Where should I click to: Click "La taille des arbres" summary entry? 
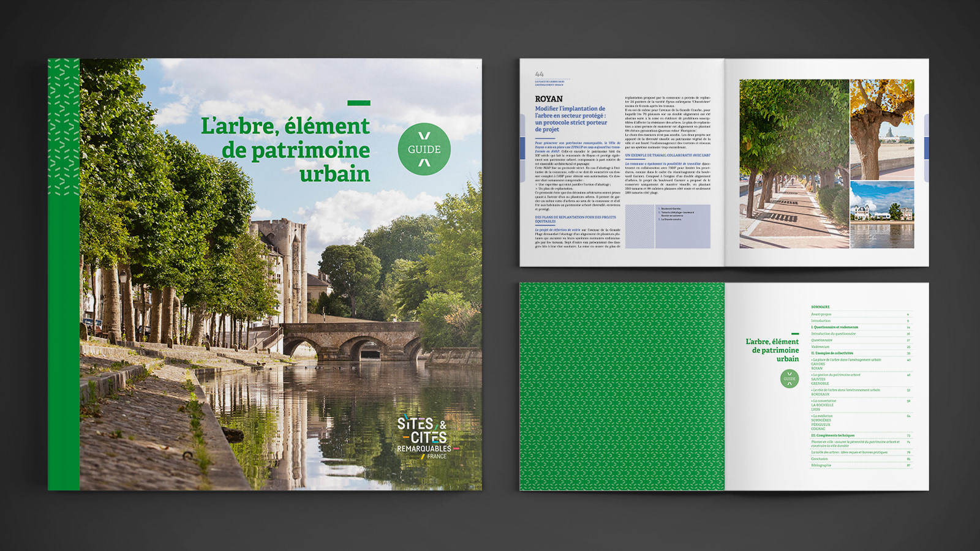tap(849, 452)
